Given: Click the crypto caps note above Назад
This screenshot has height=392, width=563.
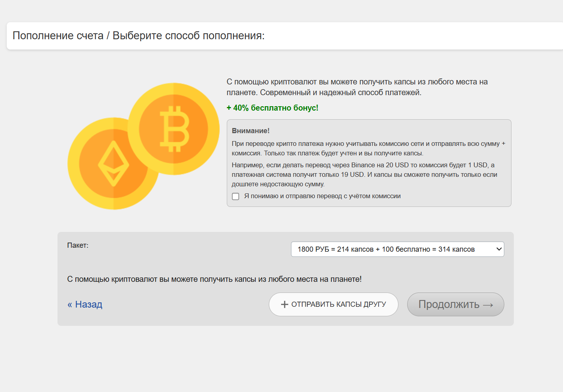Looking at the screenshot, I should click(214, 279).
